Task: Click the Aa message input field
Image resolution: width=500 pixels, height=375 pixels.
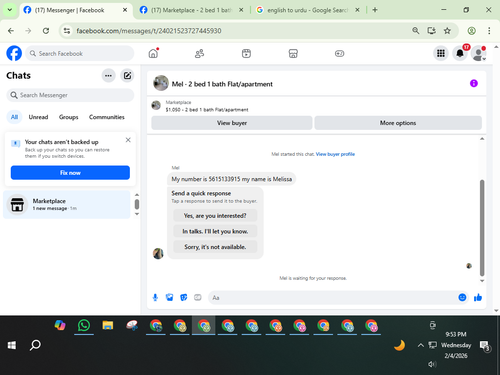Action: coord(333,298)
